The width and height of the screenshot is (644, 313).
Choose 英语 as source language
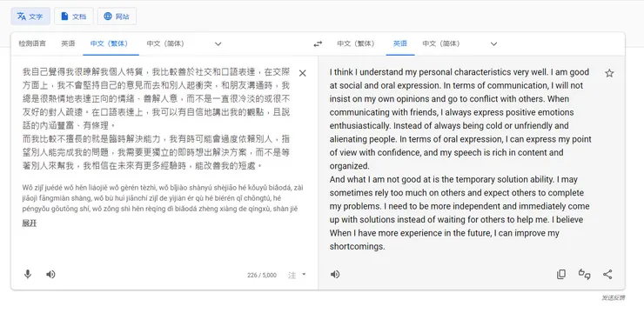tap(68, 43)
